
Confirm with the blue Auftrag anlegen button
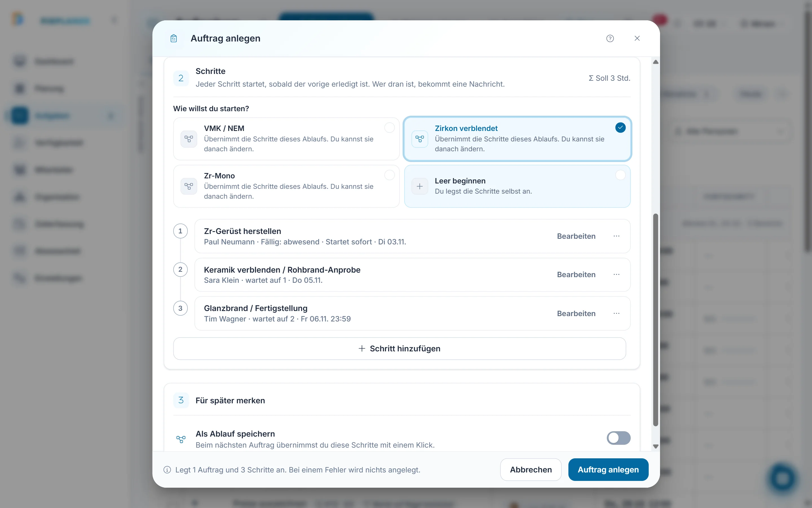608,470
